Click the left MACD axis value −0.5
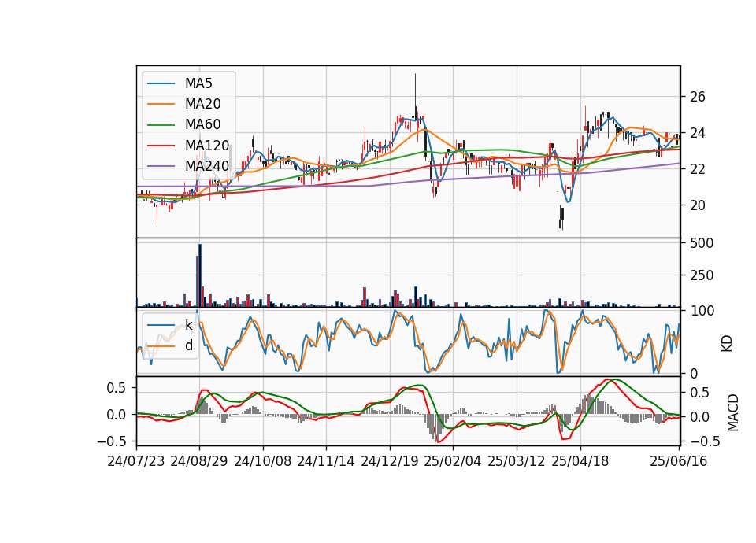Image resolution: width=756 pixels, height=543 pixels. tap(112, 441)
